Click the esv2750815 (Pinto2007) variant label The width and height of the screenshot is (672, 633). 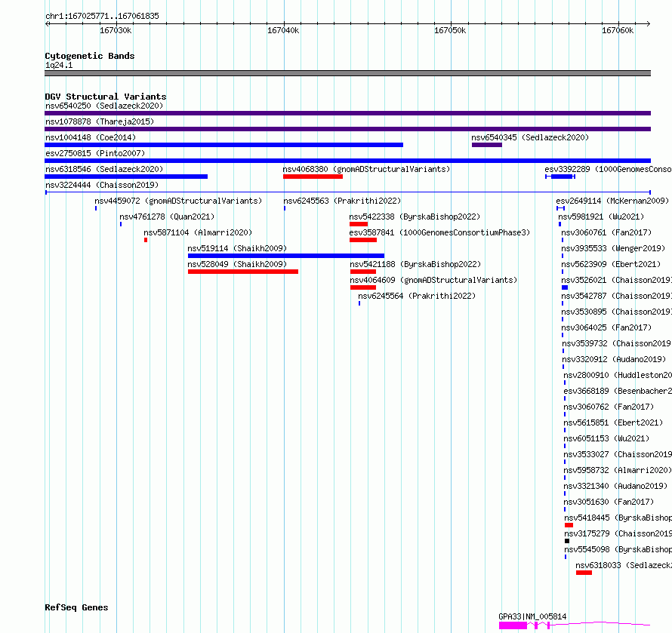(95, 153)
